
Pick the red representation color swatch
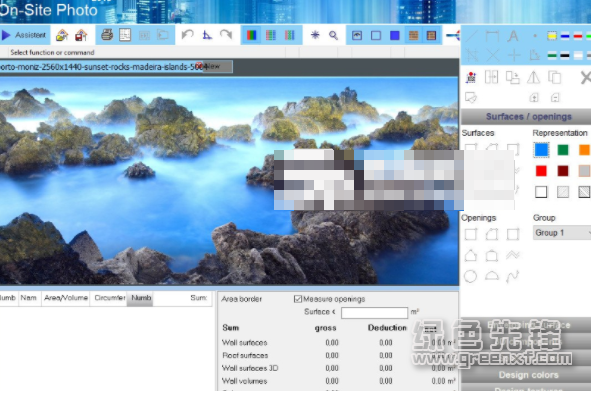coord(541,171)
